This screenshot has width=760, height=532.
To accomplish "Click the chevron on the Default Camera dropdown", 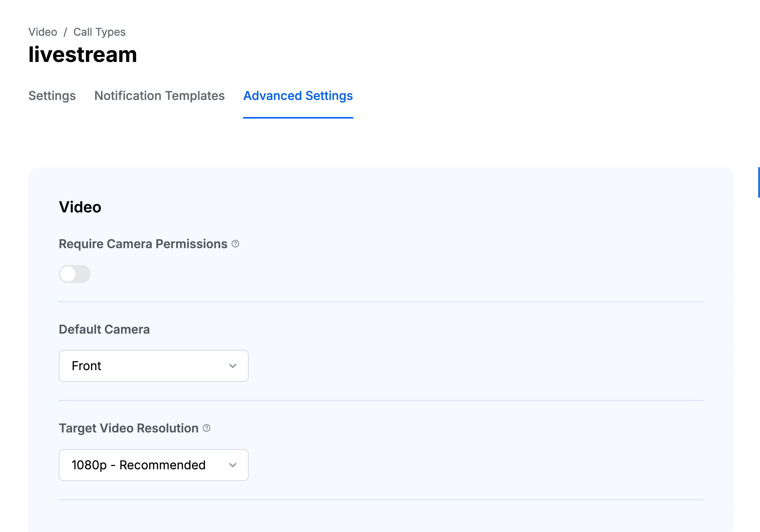I will tap(233, 366).
